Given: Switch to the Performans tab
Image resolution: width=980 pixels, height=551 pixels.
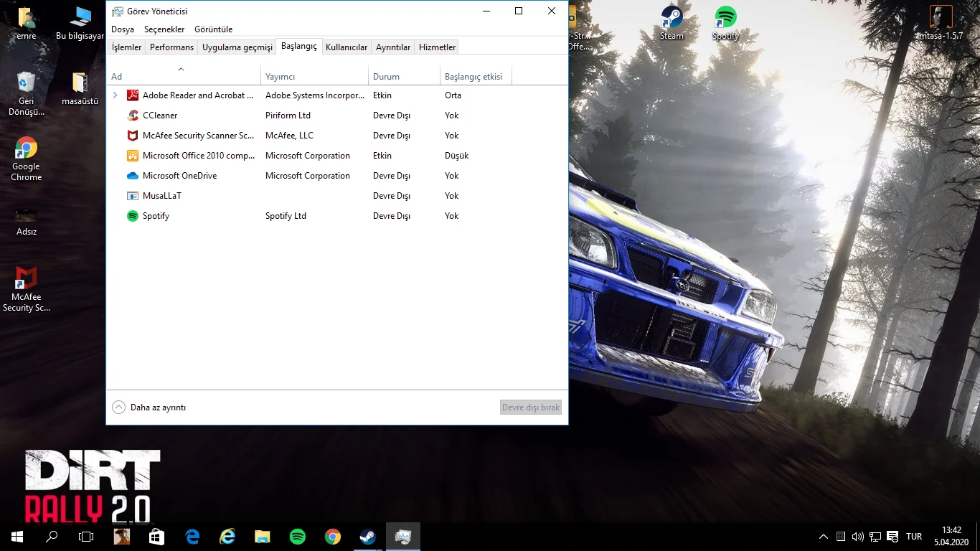Looking at the screenshot, I should pos(172,47).
